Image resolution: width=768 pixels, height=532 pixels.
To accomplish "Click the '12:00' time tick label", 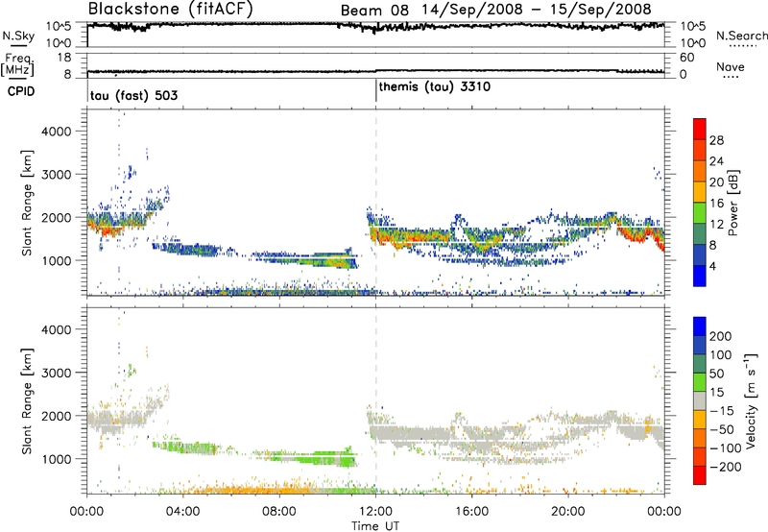I will (x=375, y=512).
